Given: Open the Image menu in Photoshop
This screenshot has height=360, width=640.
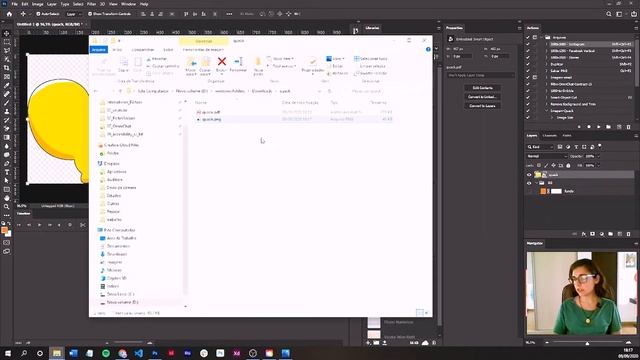Looking at the screenshot, I should [x=38, y=4].
